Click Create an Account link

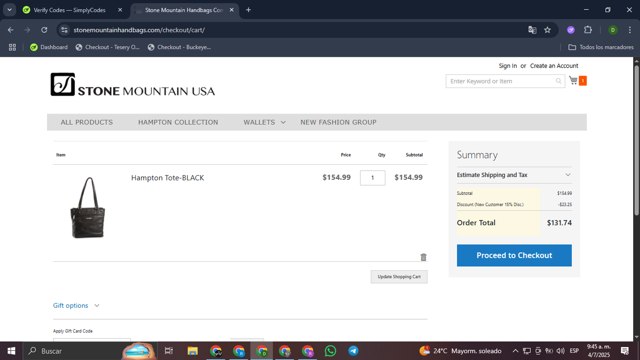554,66
